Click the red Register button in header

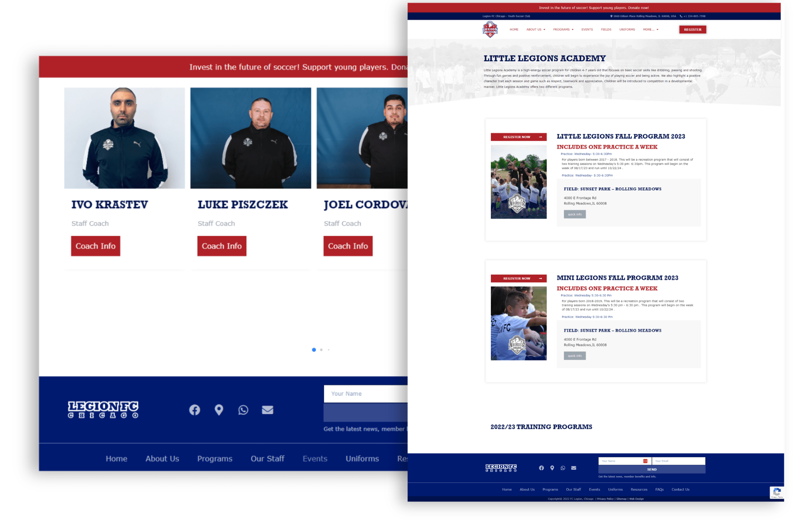(692, 30)
